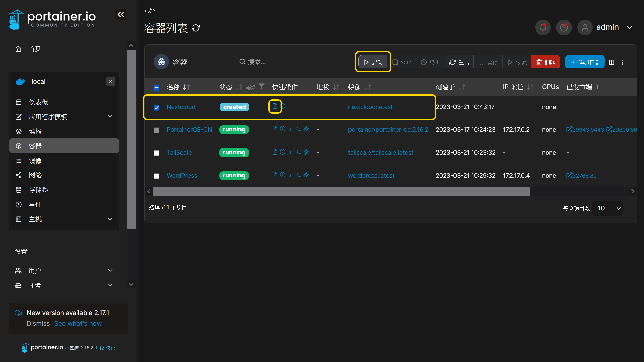This screenshot has height=362, width=644.
Task: Open inspect icon for WordPress container
Action: [283, 175]
